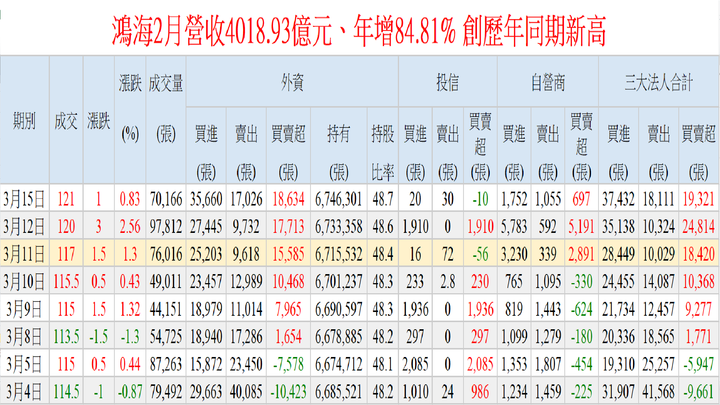The width and height of the screenshot is (720, 405).
Task: Click volume value 87,263
Action: [x=166, y=365]
